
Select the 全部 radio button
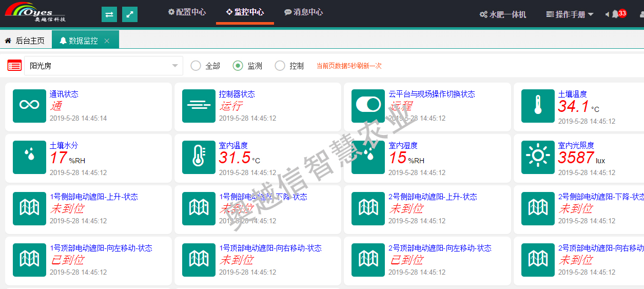click(196, 66)
